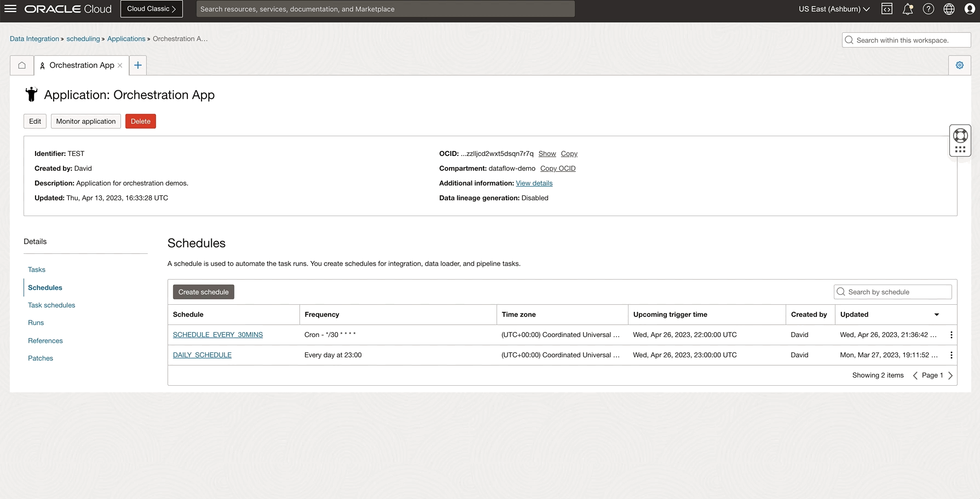This screenshot has height=499, width=980.
Task: Open actions menu for SCHEDULE_EVERY_30MINS row
Action: [x=952, y=334]
